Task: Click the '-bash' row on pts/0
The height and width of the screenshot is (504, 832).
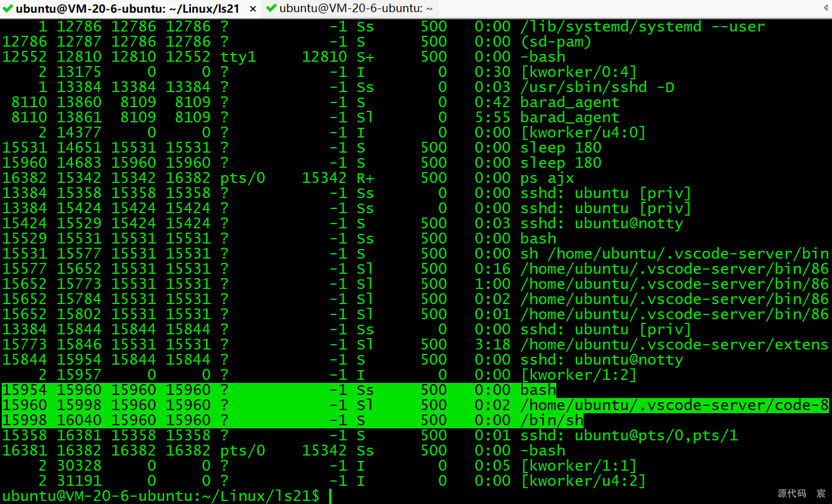Action: coord(284,451)
